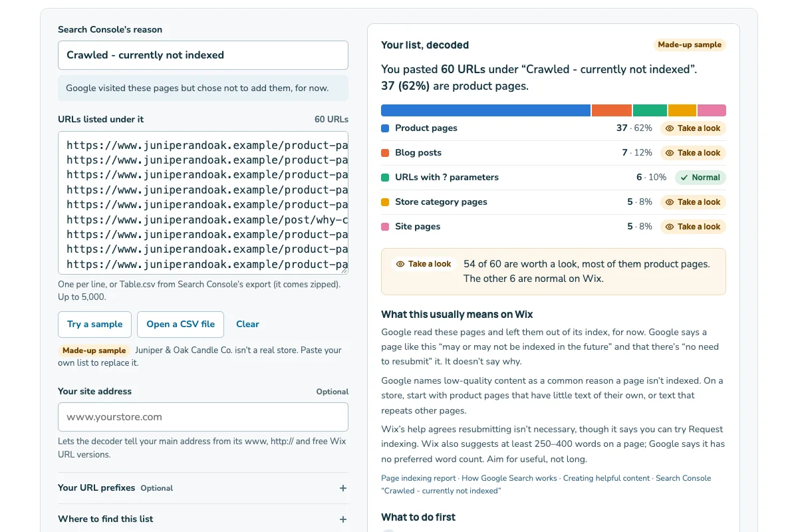798x532 pixels.
Task: Click the yellow Store category bar segment
Action: pos(682,110)
